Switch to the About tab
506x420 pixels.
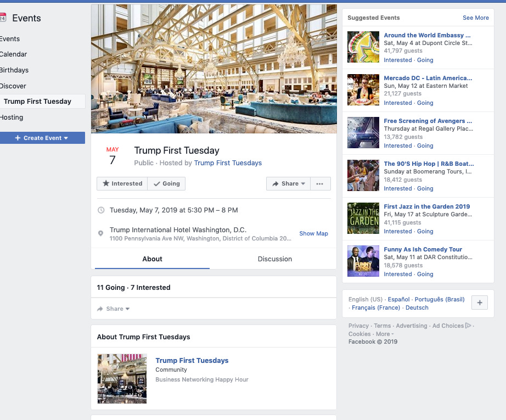click(153, 259)
